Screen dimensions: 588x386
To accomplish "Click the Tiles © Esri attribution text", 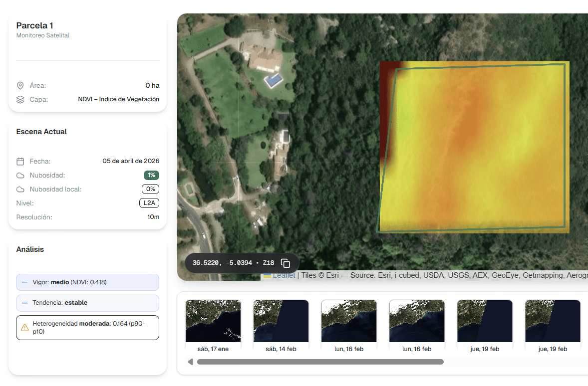I will pyautogui.click(x=320, y=275).
